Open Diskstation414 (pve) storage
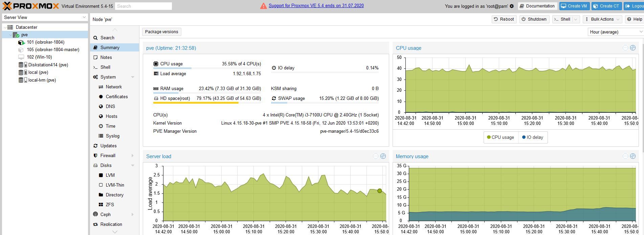Viewport: 644px width, 235px height. 48,65
